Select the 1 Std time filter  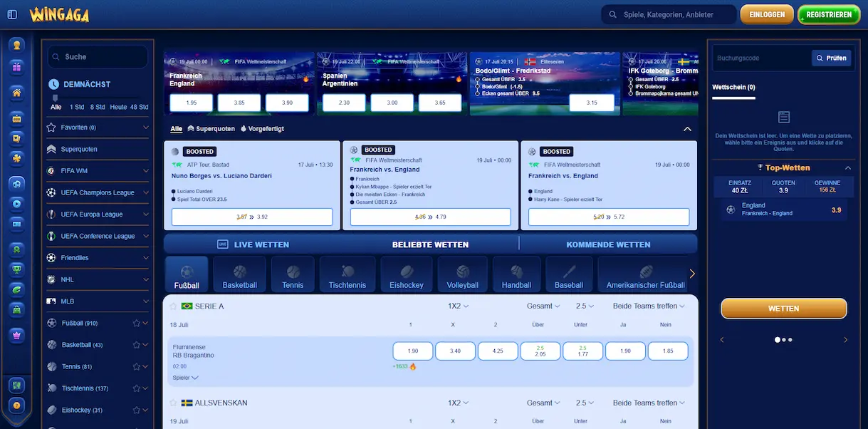pos(77,107)
